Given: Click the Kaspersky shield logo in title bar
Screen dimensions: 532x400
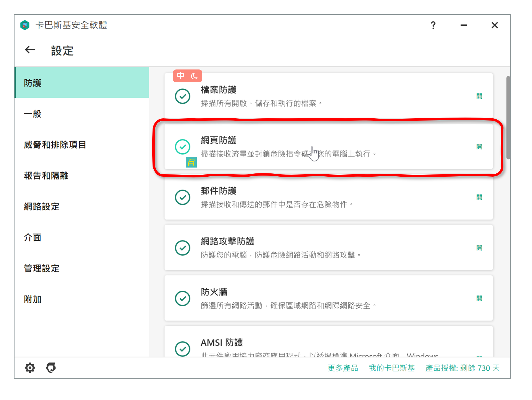Looking at the screenshot, I should coord(25,25).
